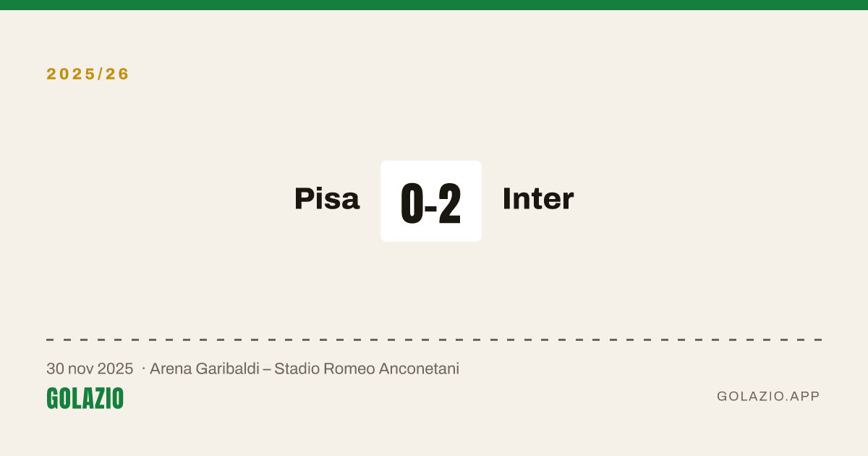Screen dimensions: 868x456
Task: Open the GOLAZIO.APP link
Action: pyautogui.click(x=768, y=397)
